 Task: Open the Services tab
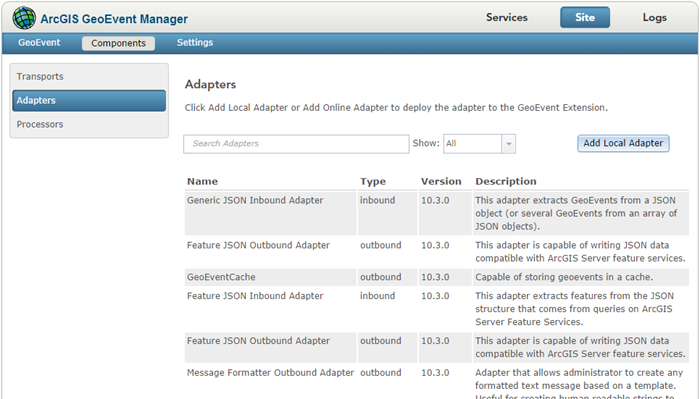pos(507,17)
